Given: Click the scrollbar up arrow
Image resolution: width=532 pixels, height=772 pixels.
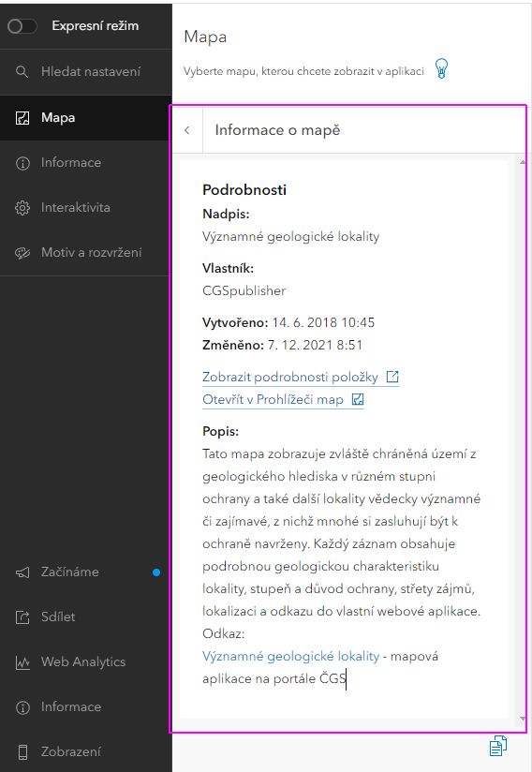Looking at the screenshot, I should pyautogui.click(x=522, y=162).
